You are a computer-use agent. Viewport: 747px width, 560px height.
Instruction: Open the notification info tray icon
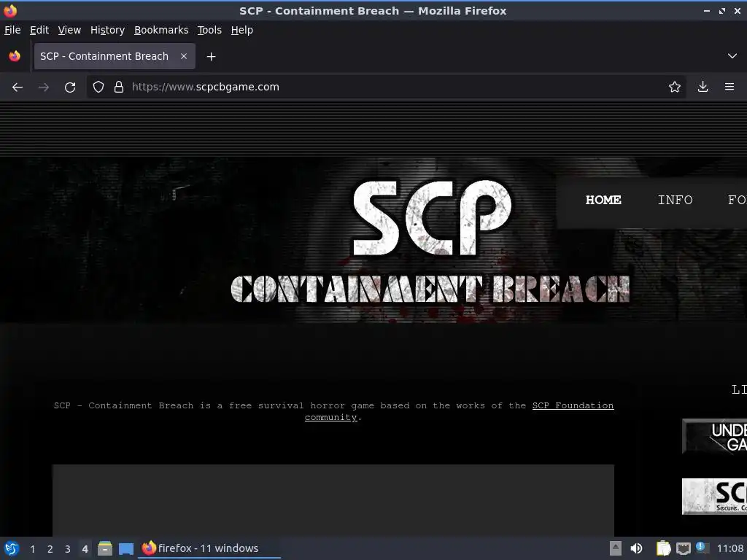701,547
